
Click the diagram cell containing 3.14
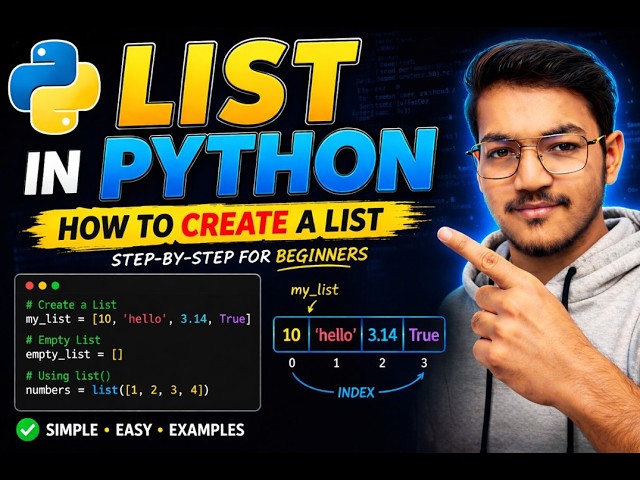coord(382,335)
